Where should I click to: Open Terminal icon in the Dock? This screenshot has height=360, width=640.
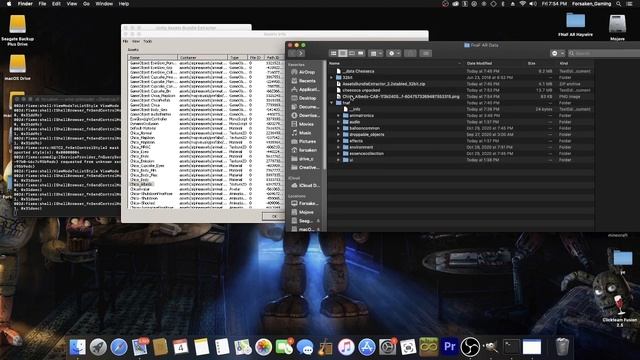point(511,347)
